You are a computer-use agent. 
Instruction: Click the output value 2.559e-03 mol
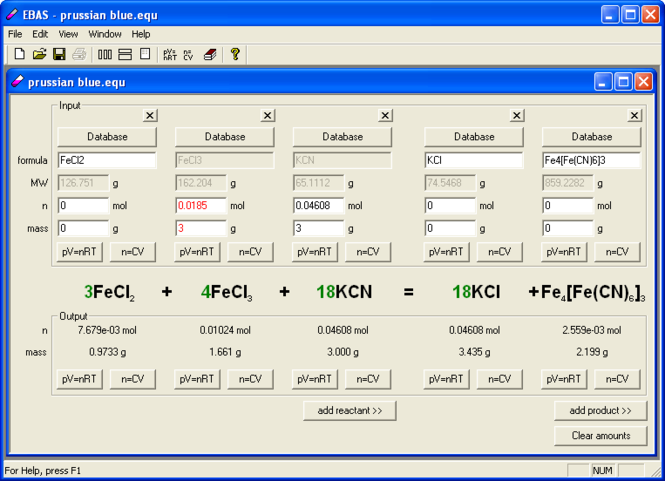tap(592, 330)
